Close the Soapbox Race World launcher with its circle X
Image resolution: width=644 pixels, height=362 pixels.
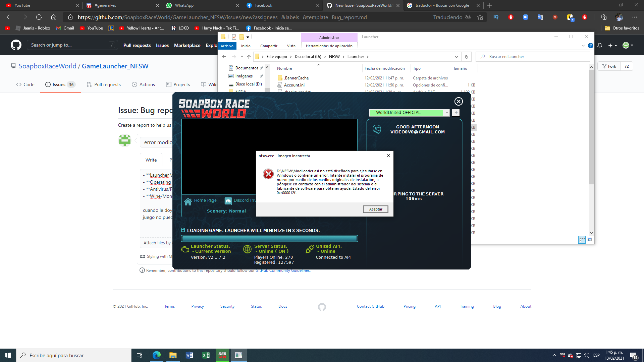point(459,101)
